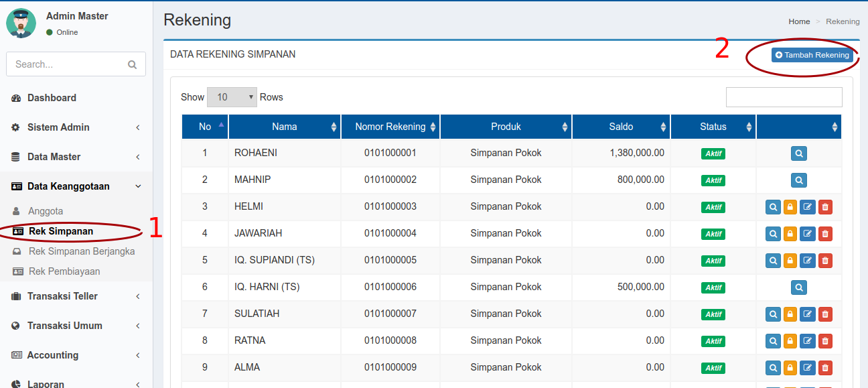Collapse the Data Keanggotaan menu
The image size is (868, 388).
(76, 186)
